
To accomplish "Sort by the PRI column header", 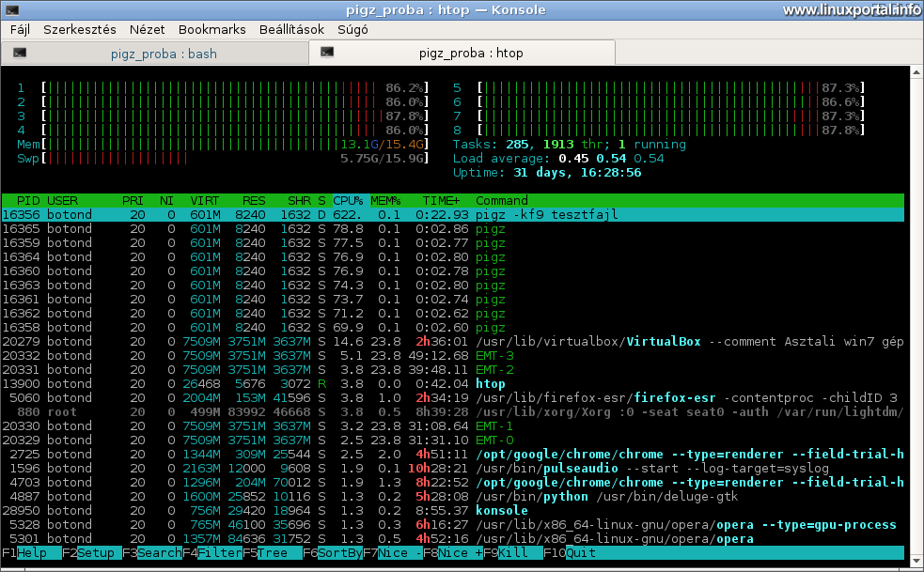I will click(133, 201).
